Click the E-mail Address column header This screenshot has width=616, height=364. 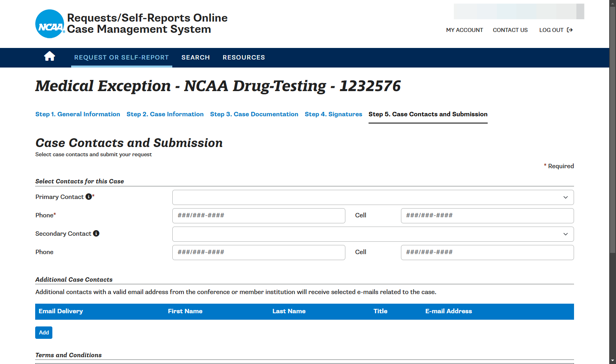tap(449, 311)
